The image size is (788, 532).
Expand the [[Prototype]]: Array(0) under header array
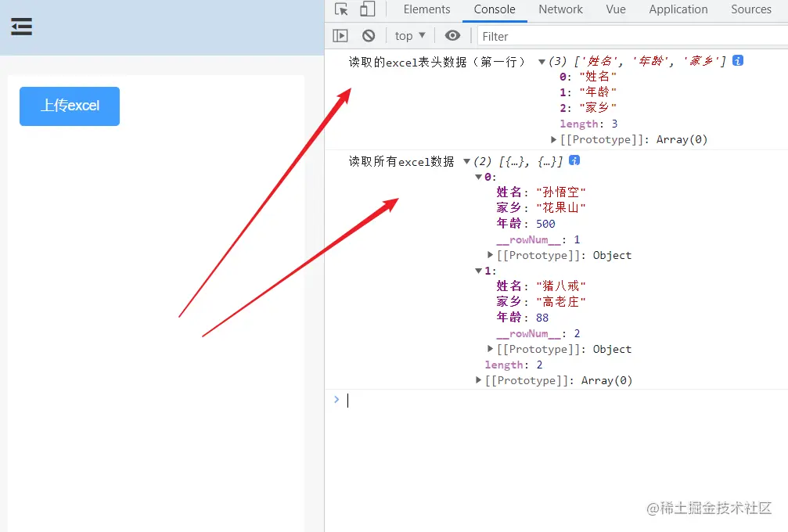pyautogui.click(x=553, y=139)
